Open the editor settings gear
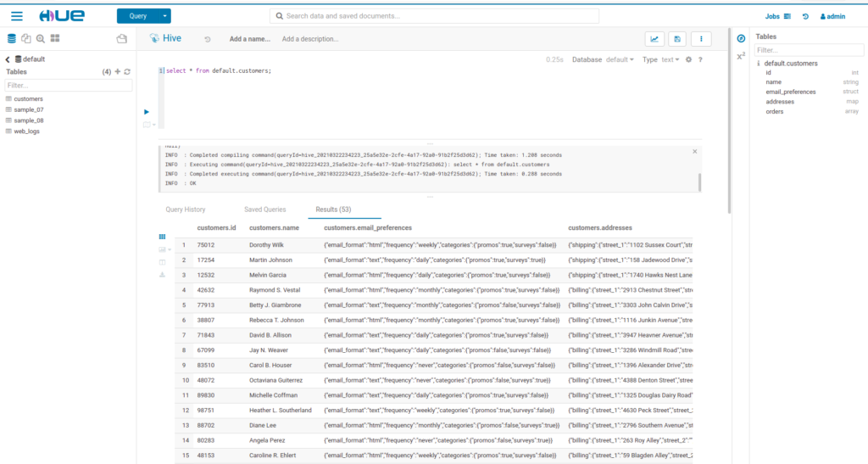The height and width of the screenshot is (464, 868). pyautogui.click(x=688, y=59)
